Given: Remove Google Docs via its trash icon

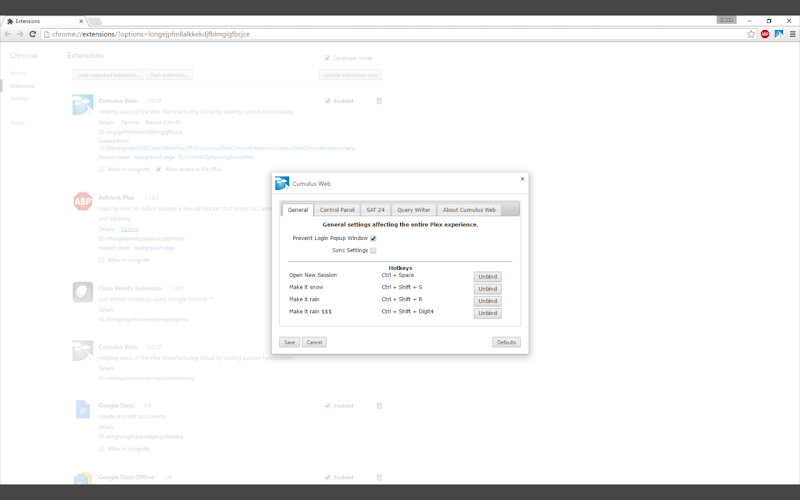Looking at the screenshot, I should pos(379,406).
